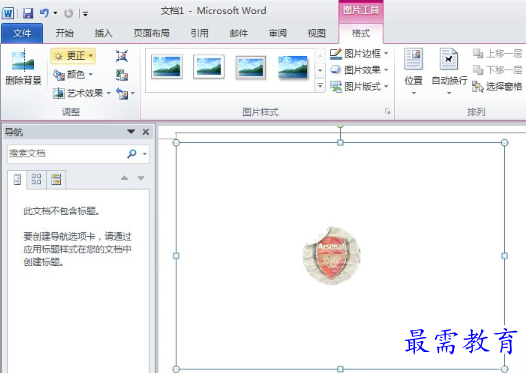Switch to the Page Layout (页面布局) tab
The height and width of the screenshot is (373, 526).
(152, 33)
